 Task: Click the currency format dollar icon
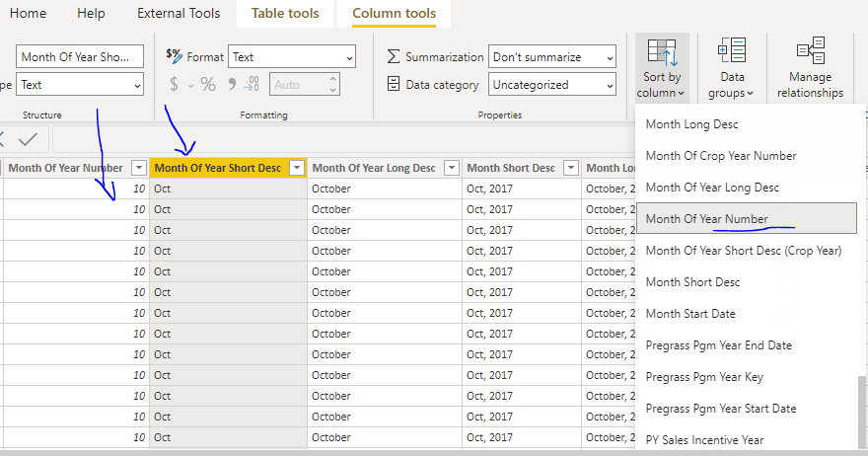pos(175,85)
